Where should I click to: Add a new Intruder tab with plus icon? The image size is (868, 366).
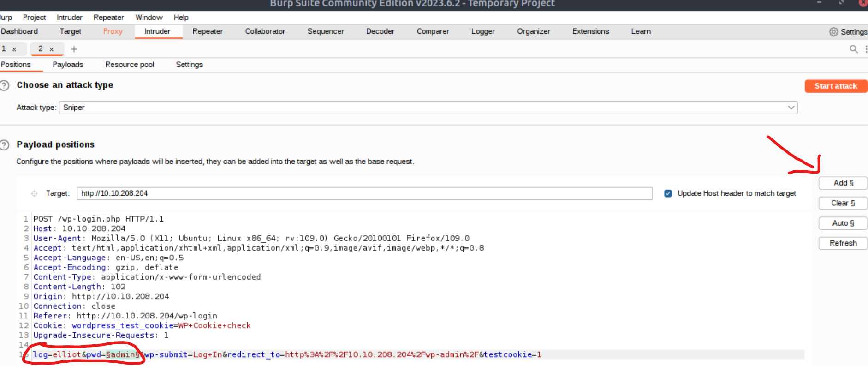point(74,49)
